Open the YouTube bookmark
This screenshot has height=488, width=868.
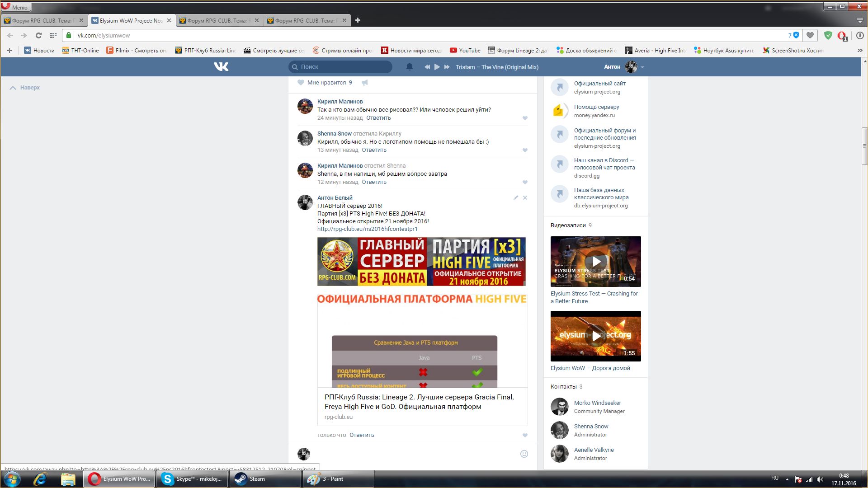[465, 51]
